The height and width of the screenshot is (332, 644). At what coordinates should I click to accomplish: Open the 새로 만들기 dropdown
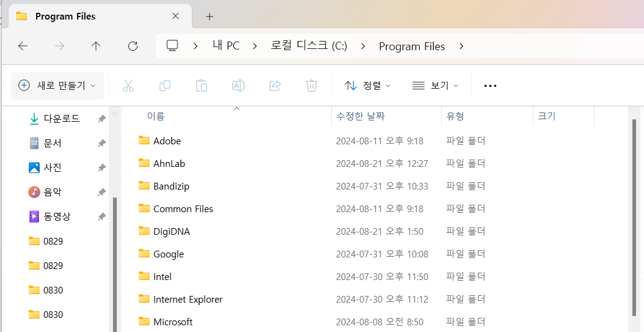57,86
